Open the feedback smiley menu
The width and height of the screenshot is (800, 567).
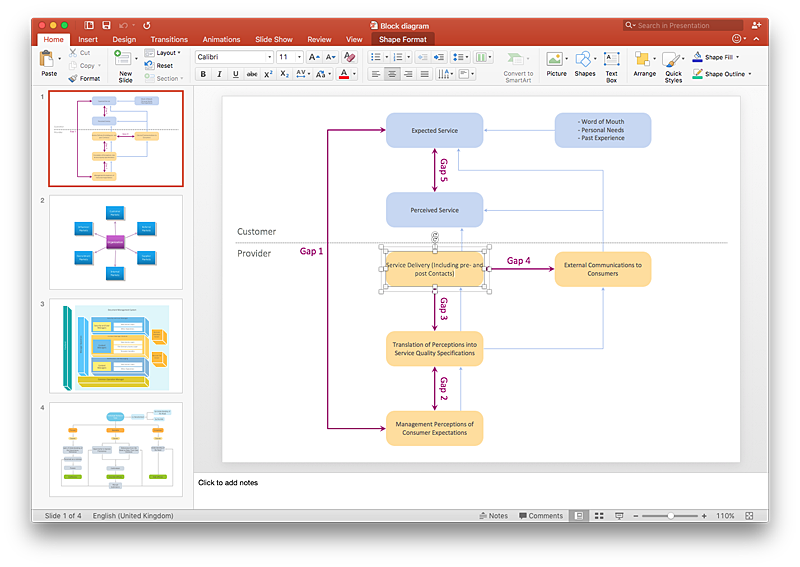click(x=738, y=39)
